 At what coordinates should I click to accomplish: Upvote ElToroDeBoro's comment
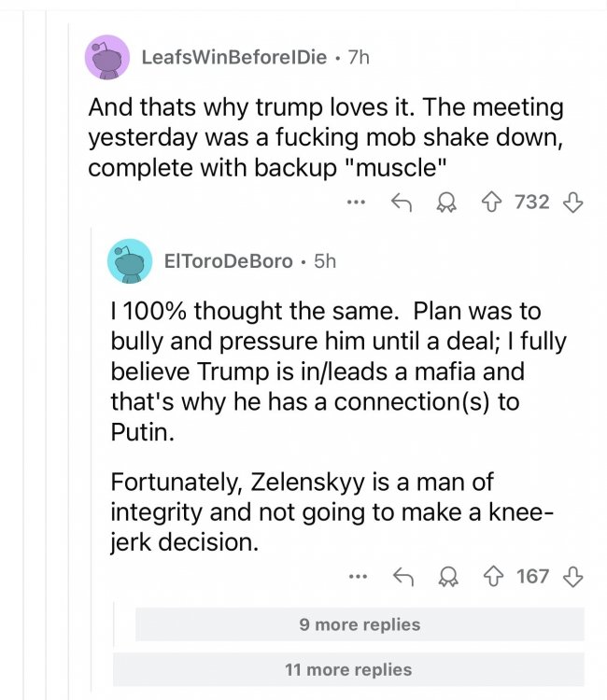coord(491,576)
